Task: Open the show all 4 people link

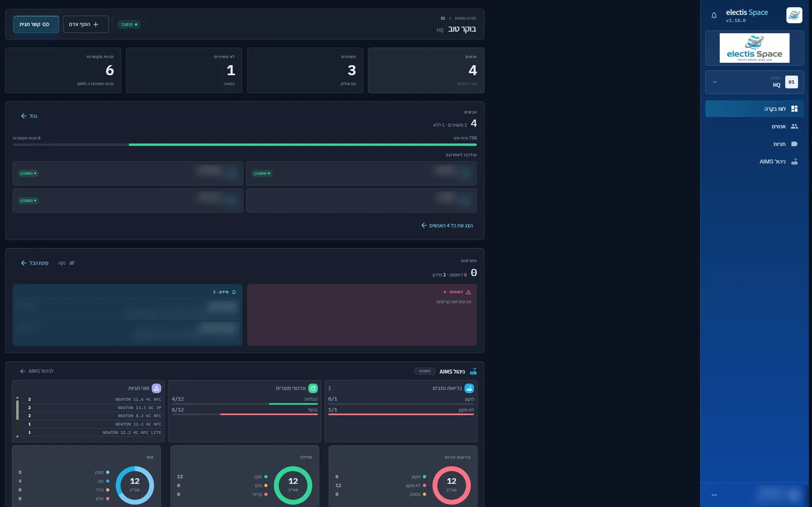Action: pos(447,225)
